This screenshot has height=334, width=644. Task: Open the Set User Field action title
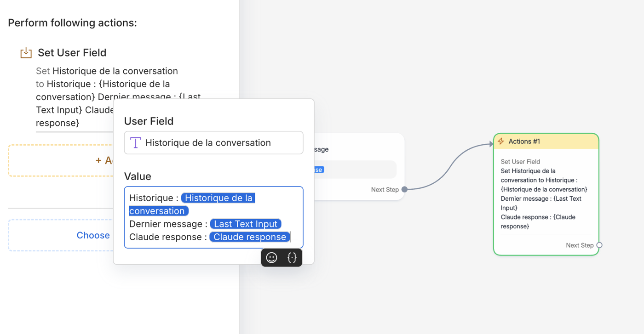coord(72,53)
